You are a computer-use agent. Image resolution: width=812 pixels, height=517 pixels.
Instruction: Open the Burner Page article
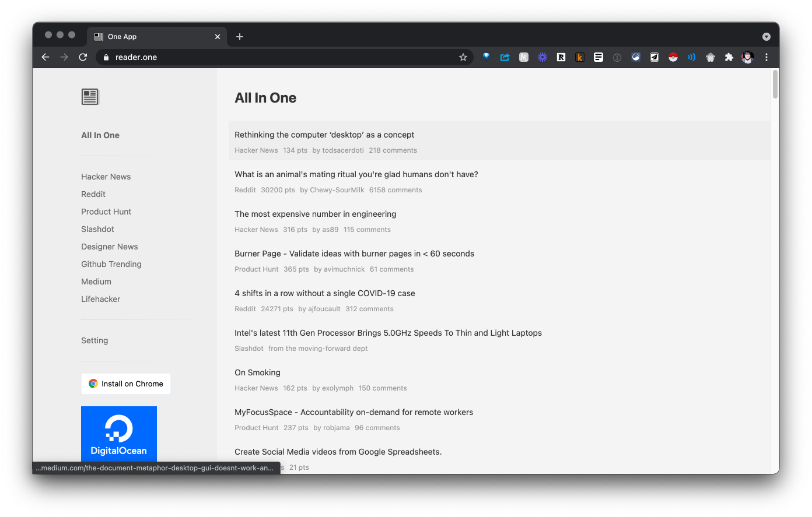354,254
